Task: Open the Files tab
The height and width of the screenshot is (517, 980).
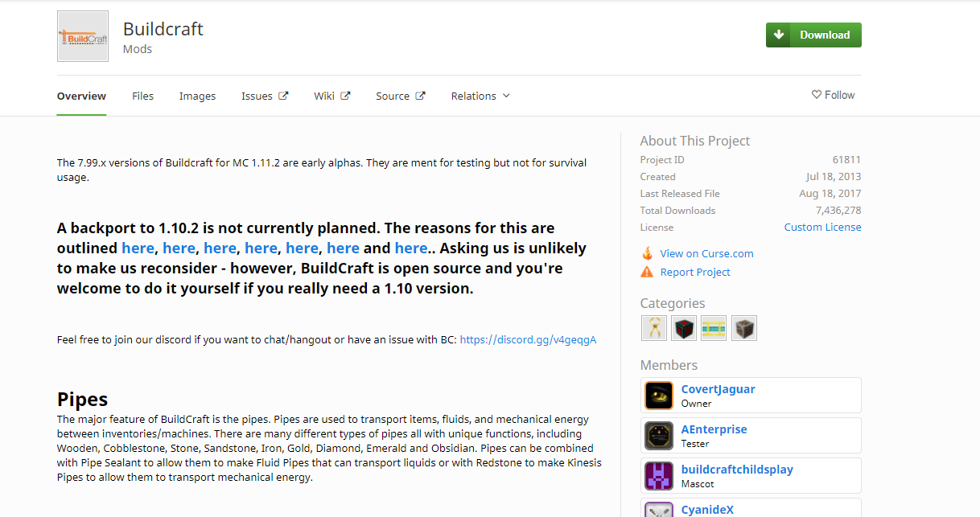Action: point(142,96)
